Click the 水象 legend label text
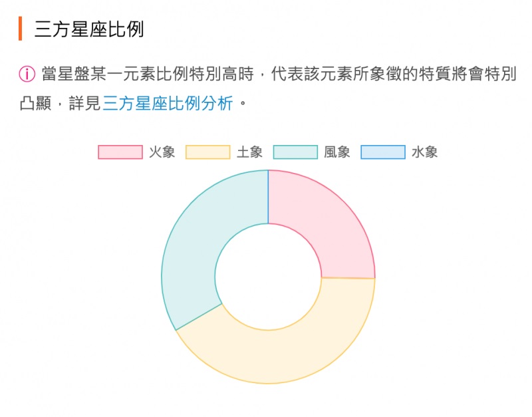 (424, 152)
